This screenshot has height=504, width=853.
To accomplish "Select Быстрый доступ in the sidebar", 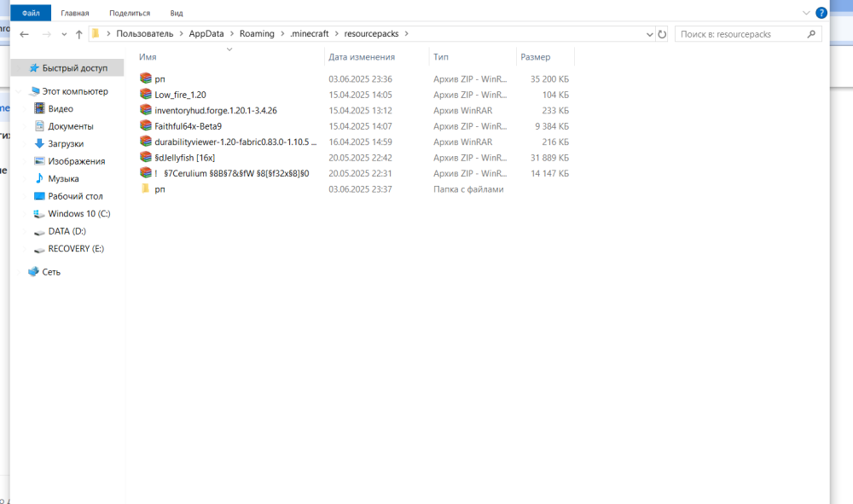I will [x=67, y=68].
